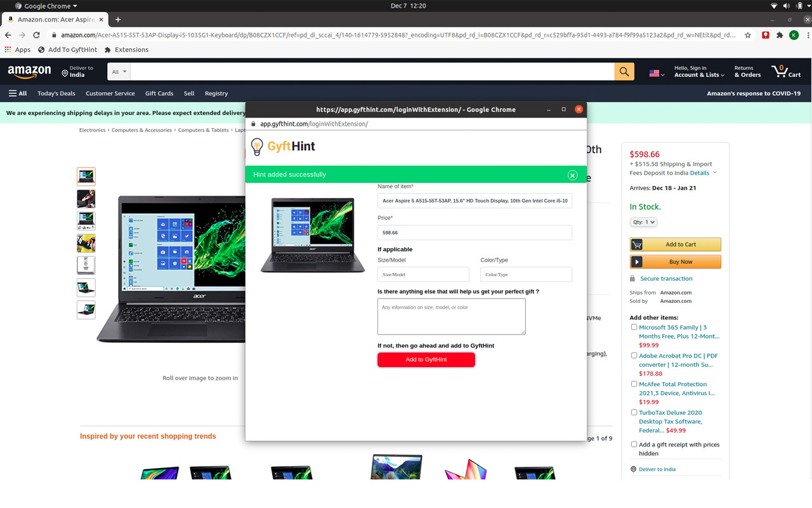812x508 pixels.
Task: Open Extensions bookmark
Action: point(126,50)
